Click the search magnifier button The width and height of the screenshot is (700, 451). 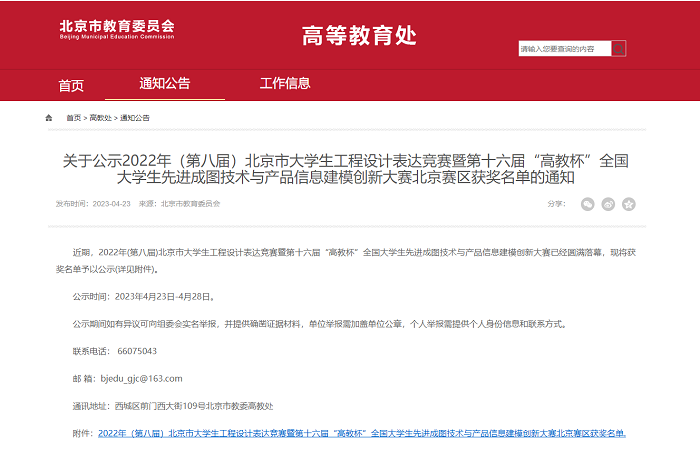(618, 48)
